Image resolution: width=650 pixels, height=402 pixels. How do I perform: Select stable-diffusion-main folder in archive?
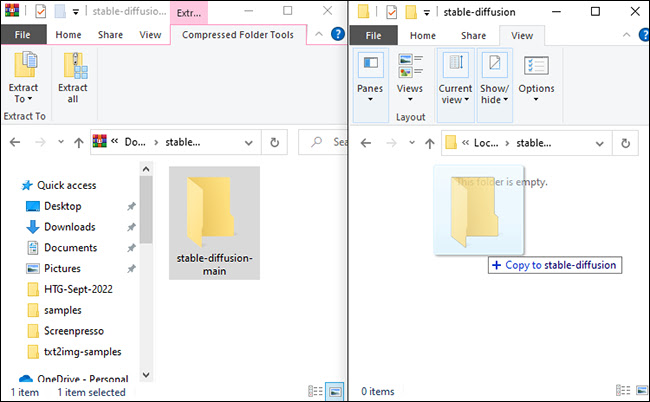pyautogui.click(x=214, y=223)
